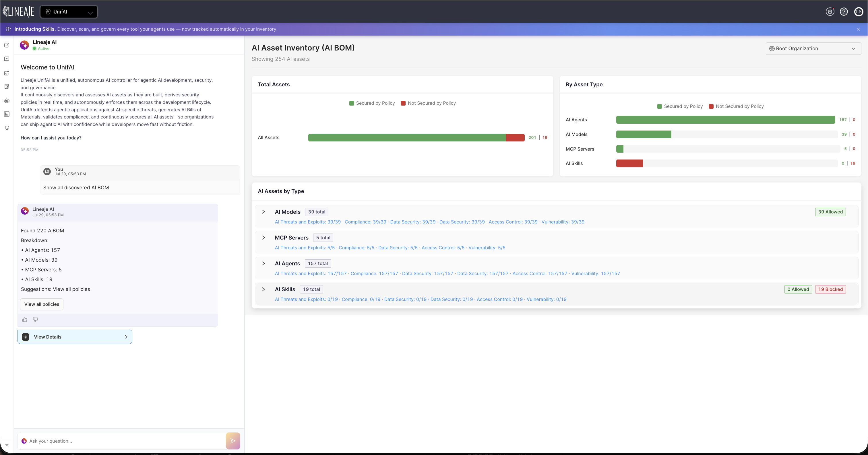Open the policy document shield sidebar icon

coord(7,87)
